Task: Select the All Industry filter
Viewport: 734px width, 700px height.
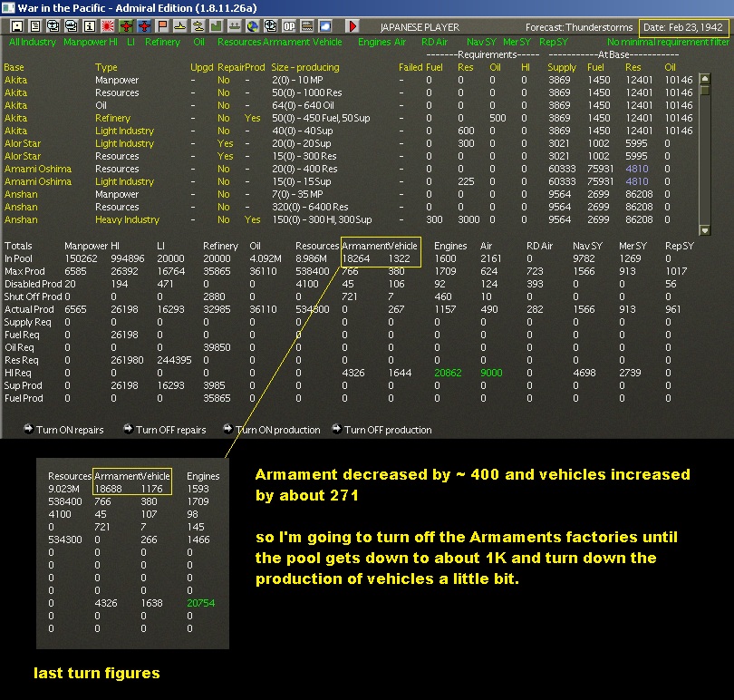Action: tap(33, 42)
